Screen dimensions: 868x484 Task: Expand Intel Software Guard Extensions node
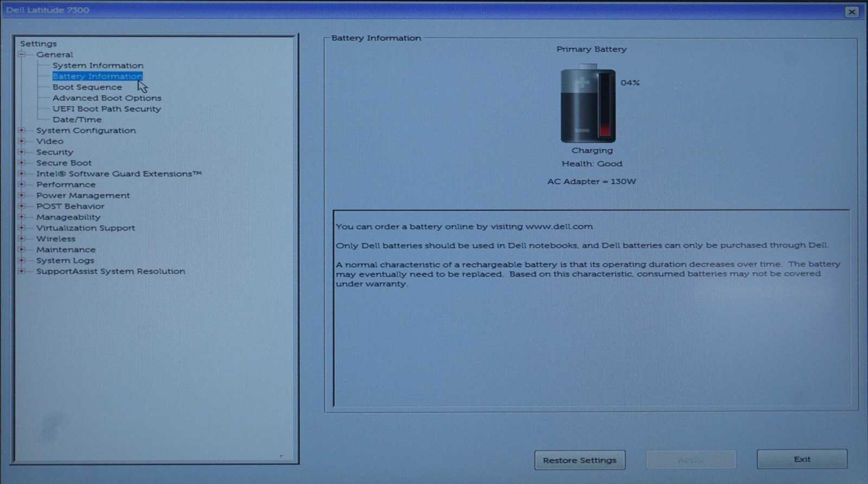click(22, 173)
